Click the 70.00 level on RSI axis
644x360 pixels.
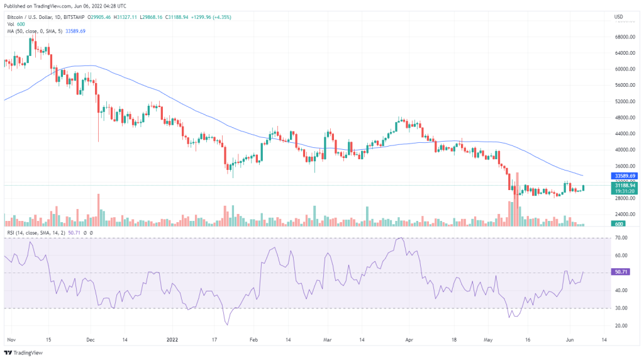[x=623, y=238]
